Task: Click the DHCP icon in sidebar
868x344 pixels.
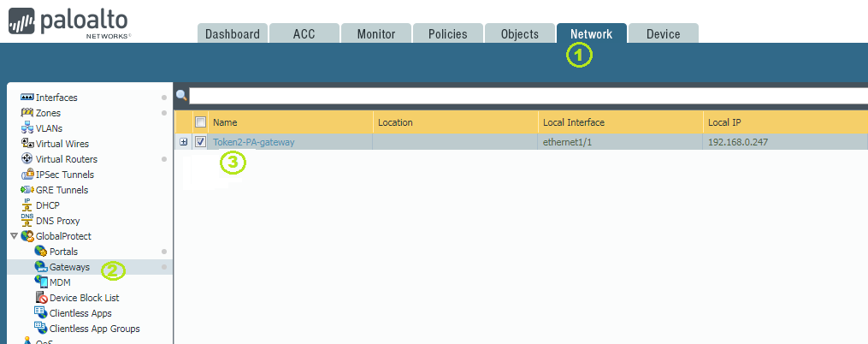Action: tap(27, 205)
